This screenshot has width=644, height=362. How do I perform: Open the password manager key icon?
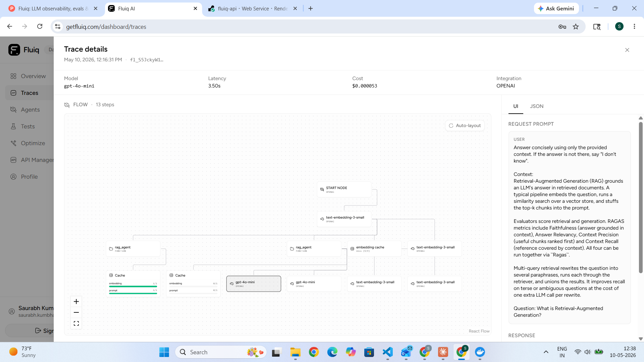point(562,26)
